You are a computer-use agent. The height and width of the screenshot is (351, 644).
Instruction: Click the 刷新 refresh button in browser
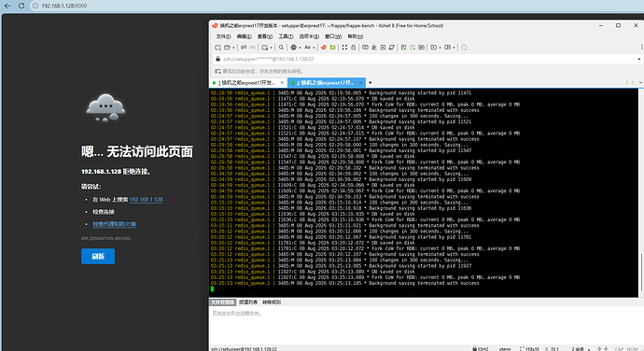98,256
